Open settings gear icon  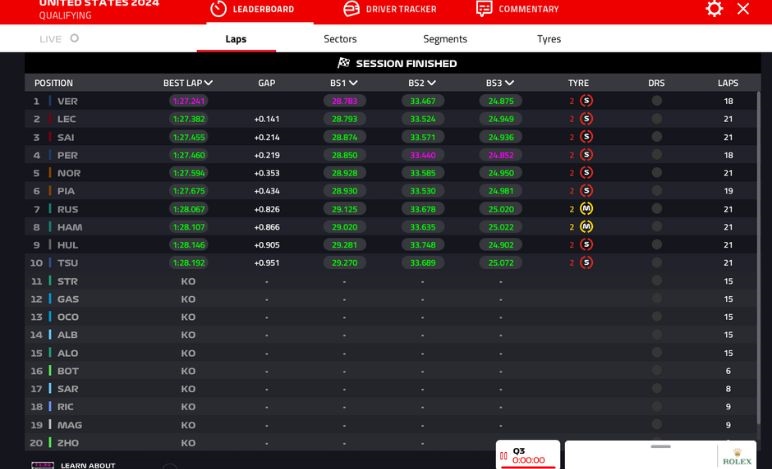[714, 9]
